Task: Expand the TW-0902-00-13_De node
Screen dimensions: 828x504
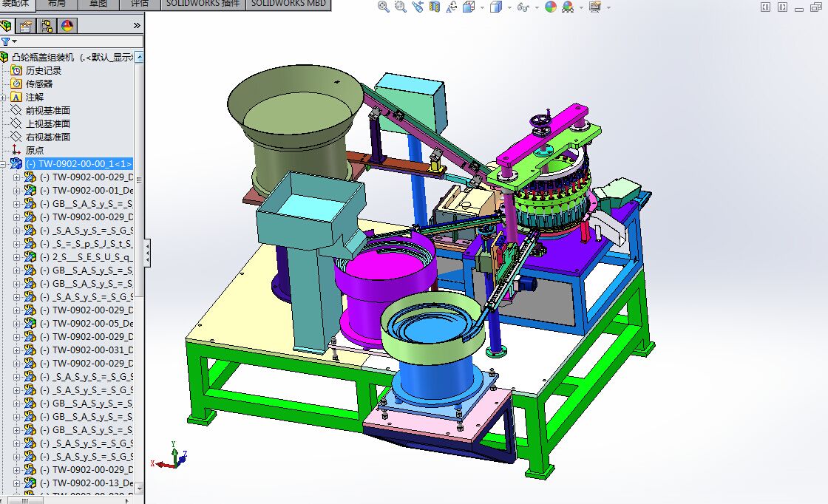Action: 17,483
